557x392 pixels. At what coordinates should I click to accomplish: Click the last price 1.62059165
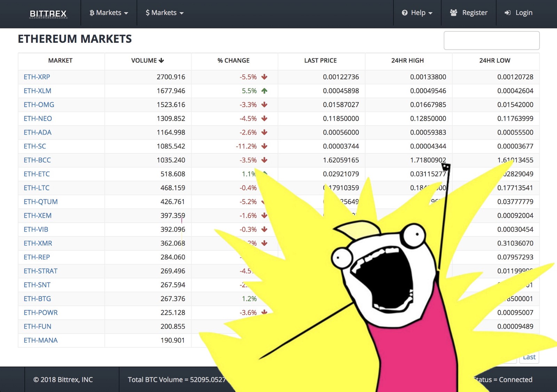pos(341,160)
